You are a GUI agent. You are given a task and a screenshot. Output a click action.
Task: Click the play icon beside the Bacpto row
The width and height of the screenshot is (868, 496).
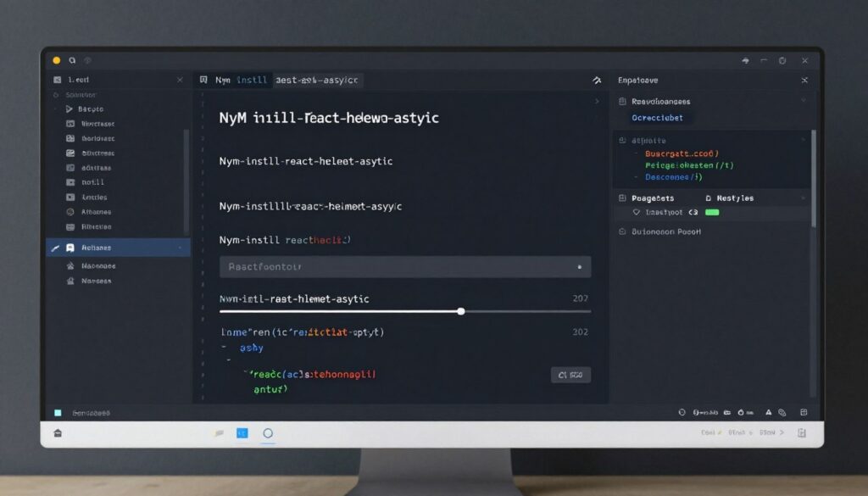[x=70, y=109]
